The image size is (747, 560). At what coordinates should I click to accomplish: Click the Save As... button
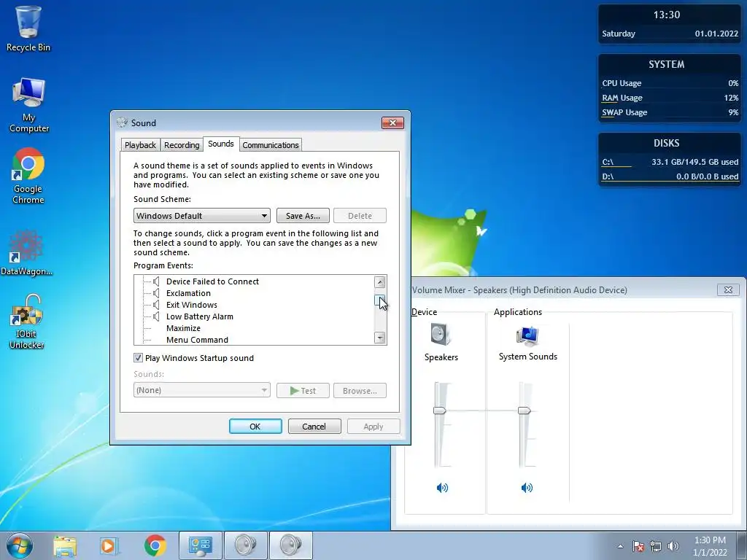point(303,216)
